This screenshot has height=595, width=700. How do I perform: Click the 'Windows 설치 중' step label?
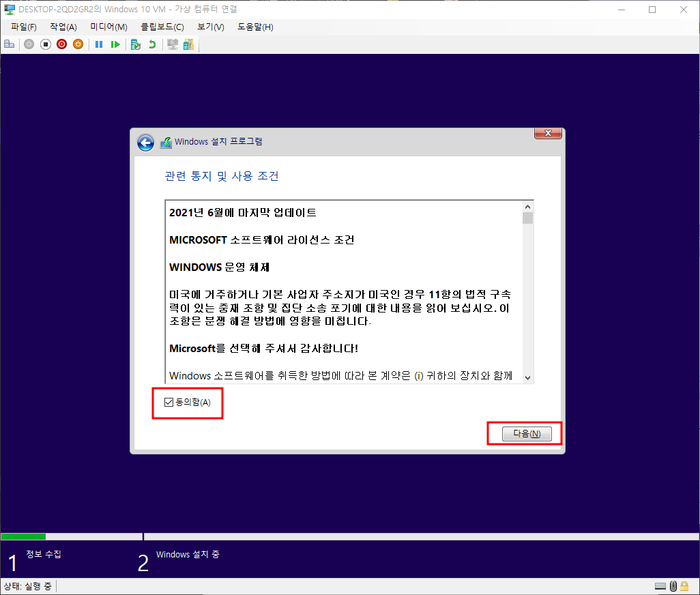tap(188, 554)
